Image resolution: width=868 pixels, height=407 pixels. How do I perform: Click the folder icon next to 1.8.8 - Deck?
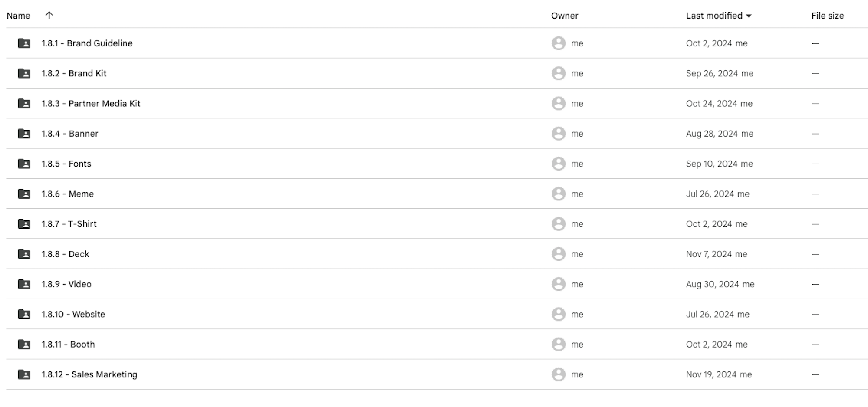tap(24, 254)
